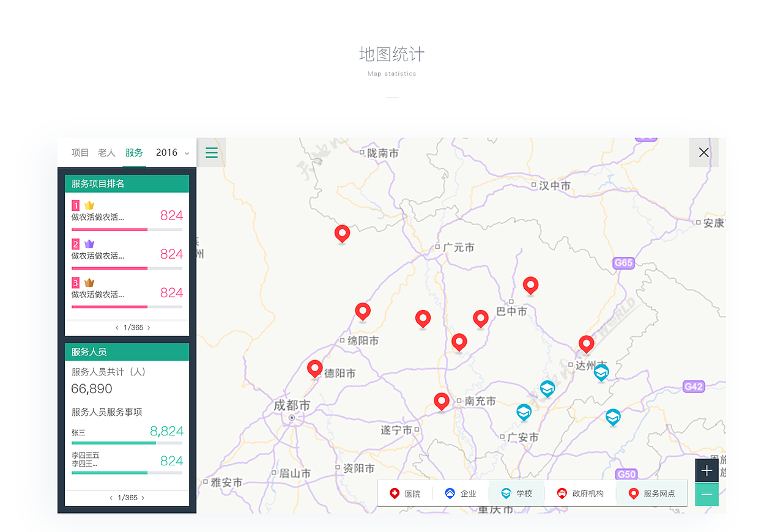The width and height of the screenshot is (783, 532).
Task: Click the red marker near 巴中市
Action: pyautogui.click(x=530, y=284)
